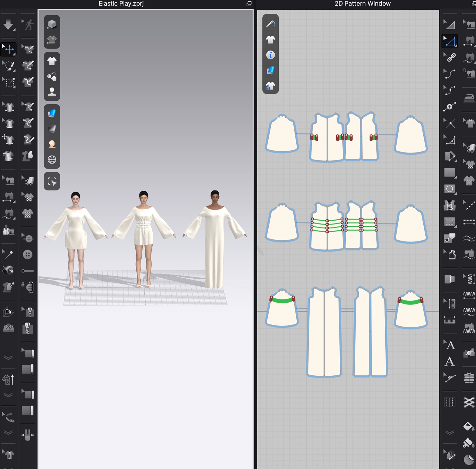The width and height of the screenshot is (476, 469).
Task: Select the Add Point plus-on-line tool
Action: click(x=450, y=107)
